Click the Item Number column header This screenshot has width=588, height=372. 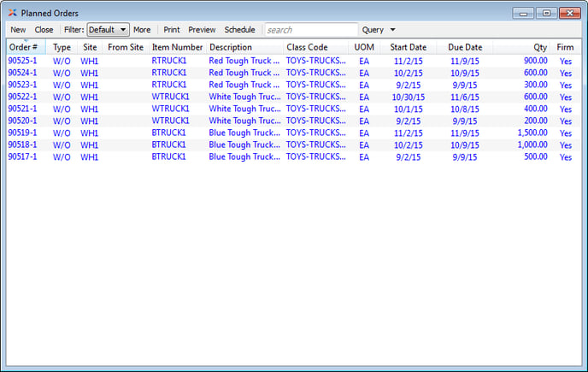[177, 47]
